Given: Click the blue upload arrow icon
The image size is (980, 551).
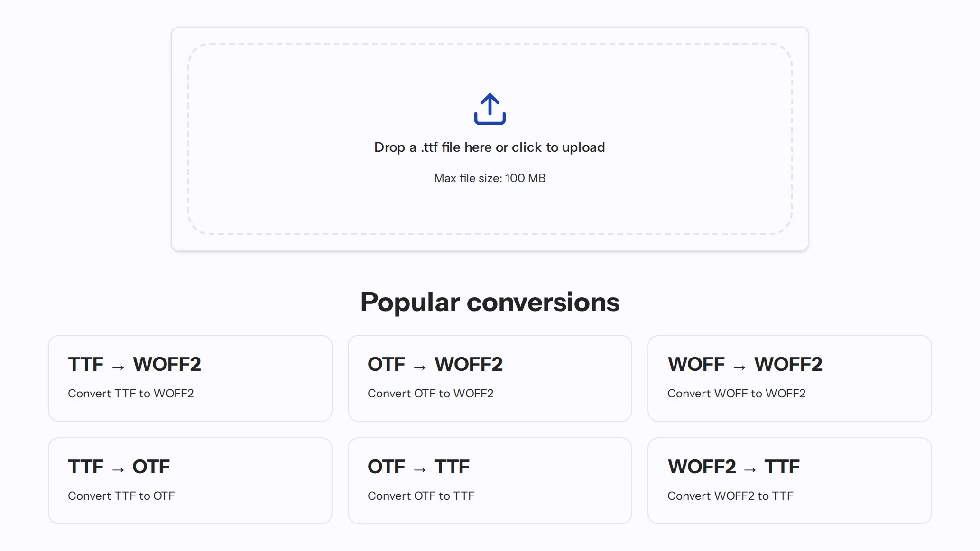Looking at the screenshot, I should click(x=490, y=109).
